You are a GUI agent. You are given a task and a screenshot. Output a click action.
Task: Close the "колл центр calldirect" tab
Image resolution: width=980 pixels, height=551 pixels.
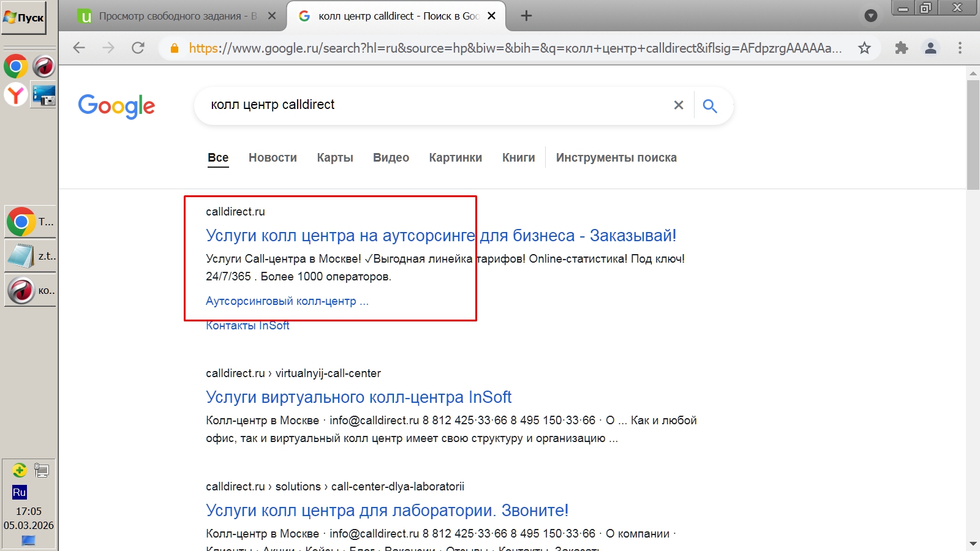(491, 16)
